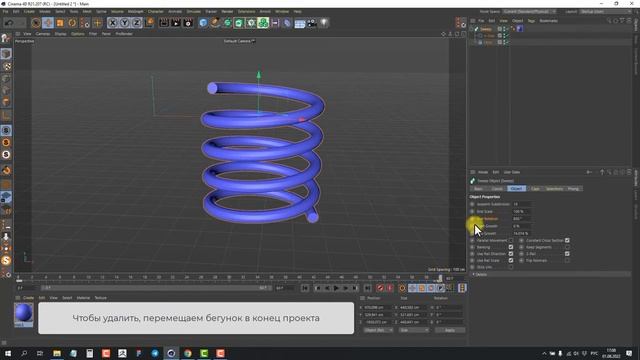This screenshot has height=360, width=640.
Task: Click the blue material thumbnail
Action: click(x=24, y=313)
